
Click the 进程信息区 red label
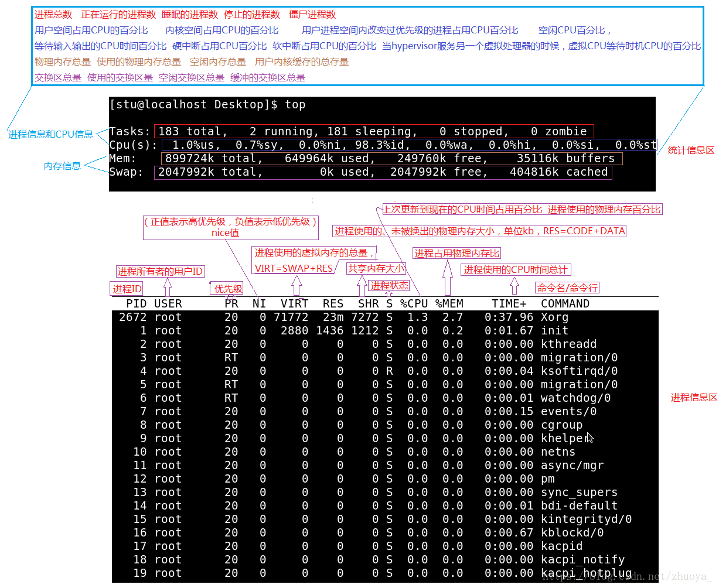coord(694,398)
